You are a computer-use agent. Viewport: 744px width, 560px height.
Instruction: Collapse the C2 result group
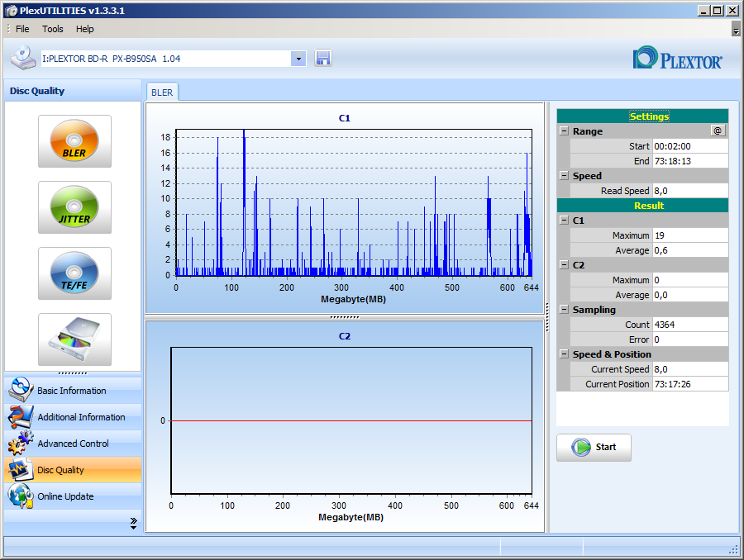point(564,264)
